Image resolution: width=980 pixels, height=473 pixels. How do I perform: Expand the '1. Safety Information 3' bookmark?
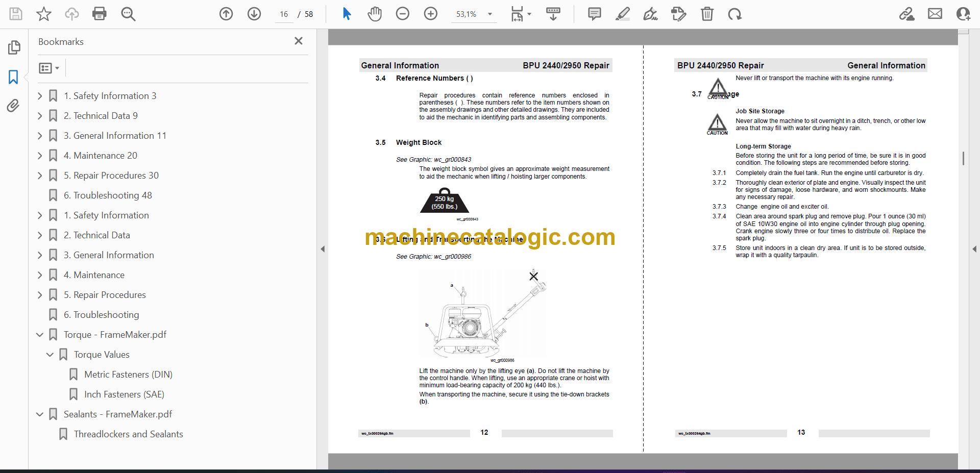[40, 96]
